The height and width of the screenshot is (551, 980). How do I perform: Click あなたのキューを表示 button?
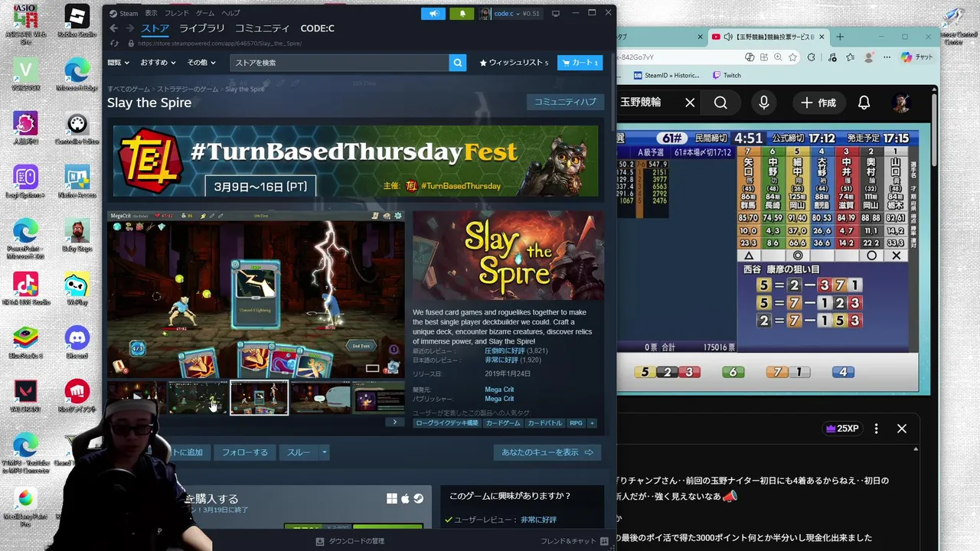(547, 452)
